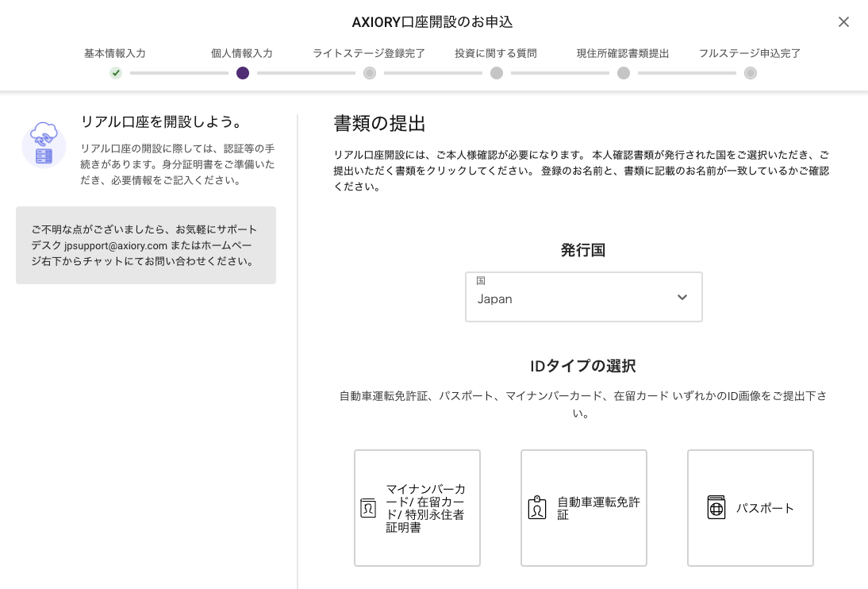Select the ライトステージ登録完了 step label
The height and width of the screenshot is (589, 868).
click(369, 53)
